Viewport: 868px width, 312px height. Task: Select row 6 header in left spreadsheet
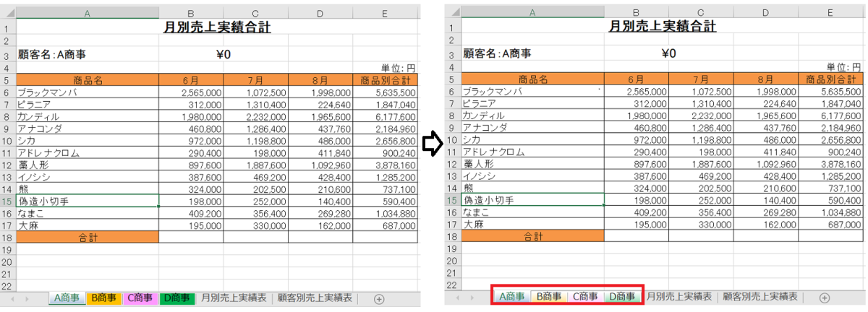coord(7,92)
